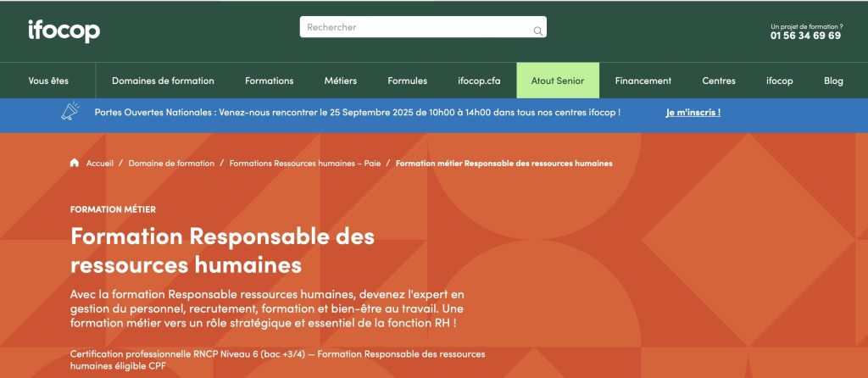The height and width of the screenshot is (378, 868).
Task: Open the ifocop menu item in navigation
Action: coord(780,81)
